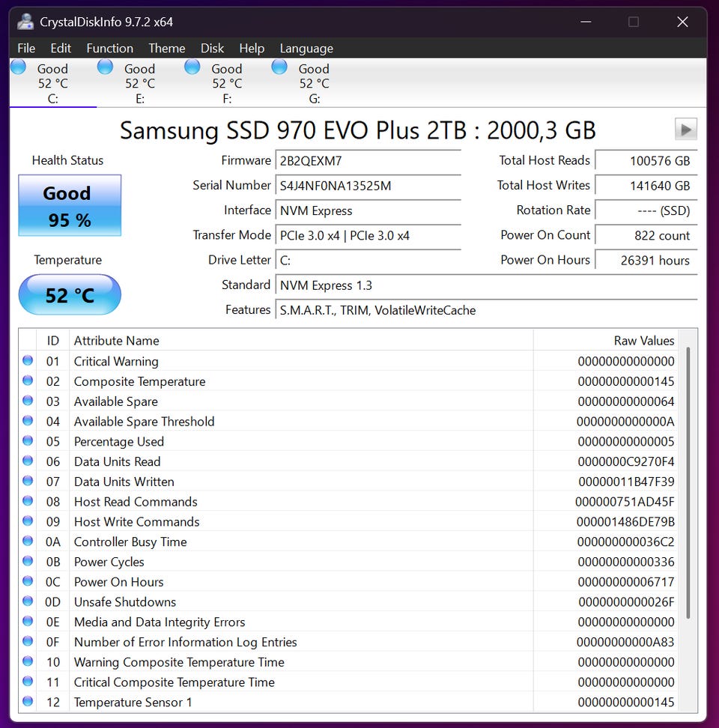Select drive G: status orb
This screenshot has height=728, width=719.
279,67
